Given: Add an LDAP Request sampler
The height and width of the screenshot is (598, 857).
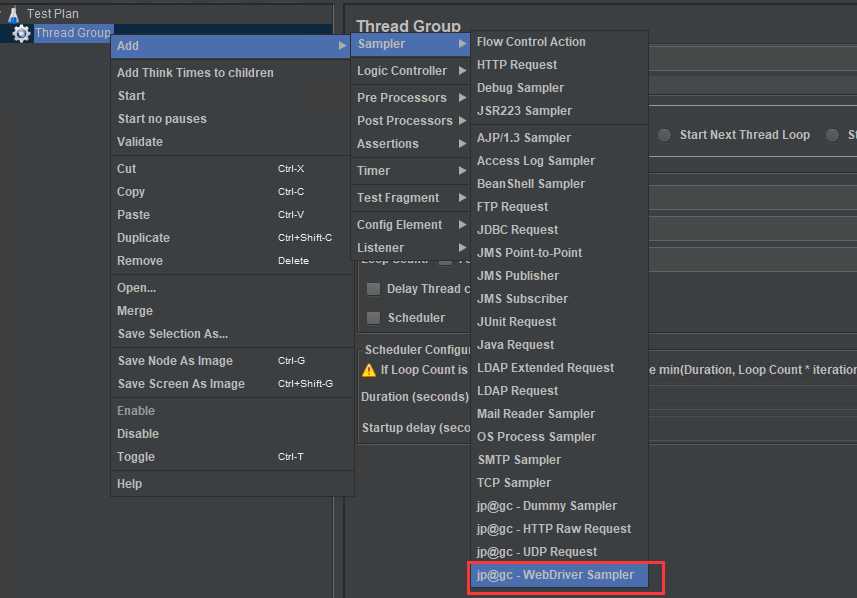Looking at the screenshot, I should tap(560, 390).
